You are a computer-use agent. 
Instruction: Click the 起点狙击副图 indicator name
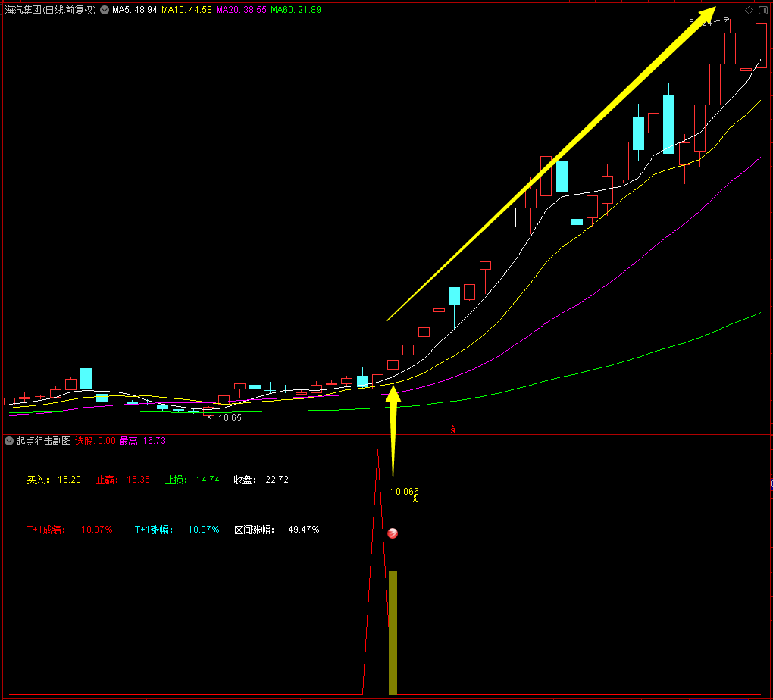pyautogui.click(x=44, y=441)
